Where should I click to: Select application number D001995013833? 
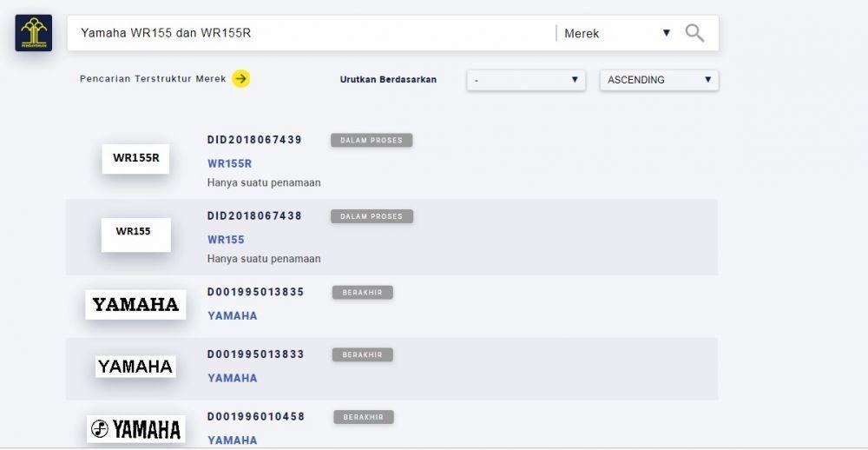click(256, 354)
